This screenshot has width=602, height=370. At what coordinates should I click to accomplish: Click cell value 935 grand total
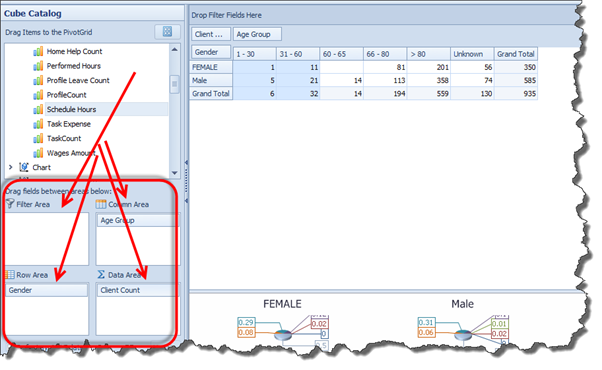(x=516, y=93)
